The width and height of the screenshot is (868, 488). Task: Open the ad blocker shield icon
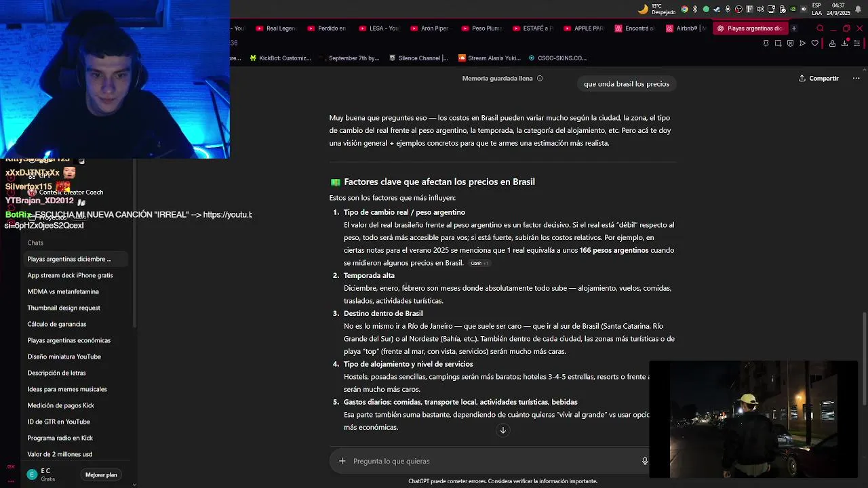[x=791, y=43]
